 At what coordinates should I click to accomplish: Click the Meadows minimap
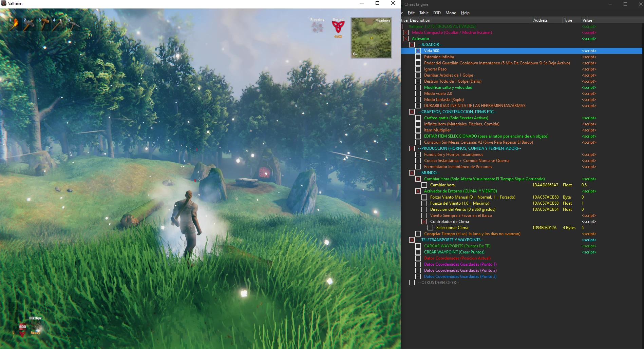[x=371, y=38]
